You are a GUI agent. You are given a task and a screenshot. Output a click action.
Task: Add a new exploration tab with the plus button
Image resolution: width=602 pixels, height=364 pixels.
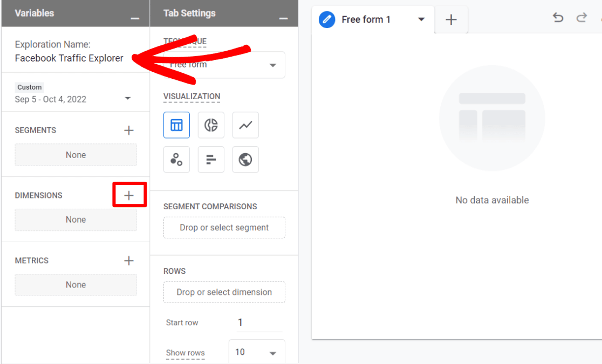pyautogui.click(x=451, y=19)
